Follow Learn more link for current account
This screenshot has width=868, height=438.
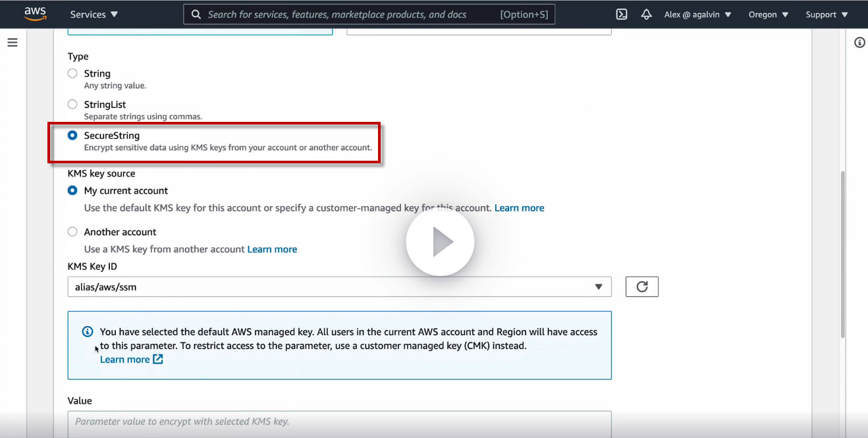519,208
